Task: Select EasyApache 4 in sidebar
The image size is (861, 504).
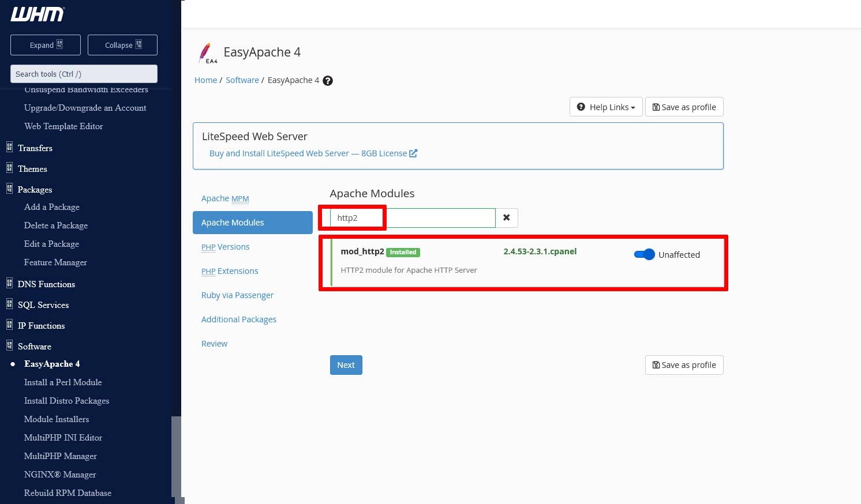Action: point(52,364)
